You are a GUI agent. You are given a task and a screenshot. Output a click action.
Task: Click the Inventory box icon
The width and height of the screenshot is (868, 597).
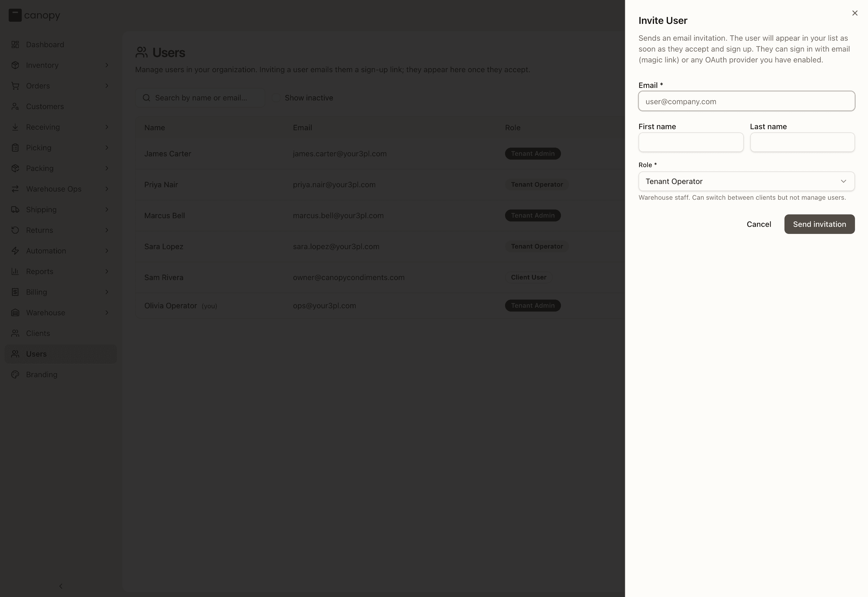pos(15,65)
